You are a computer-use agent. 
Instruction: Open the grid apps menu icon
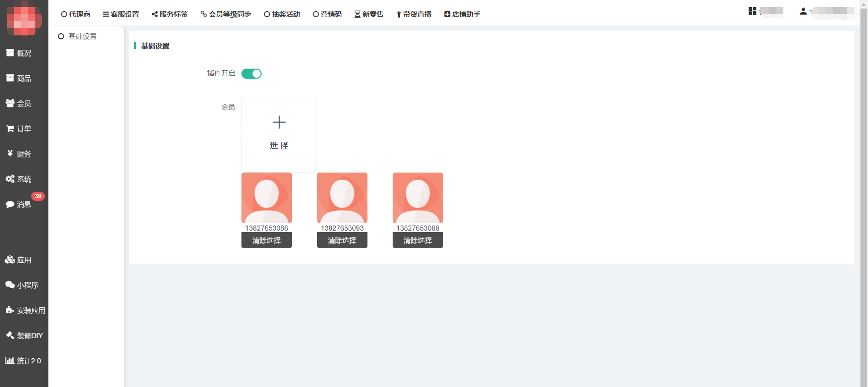[x=753, y=11]
